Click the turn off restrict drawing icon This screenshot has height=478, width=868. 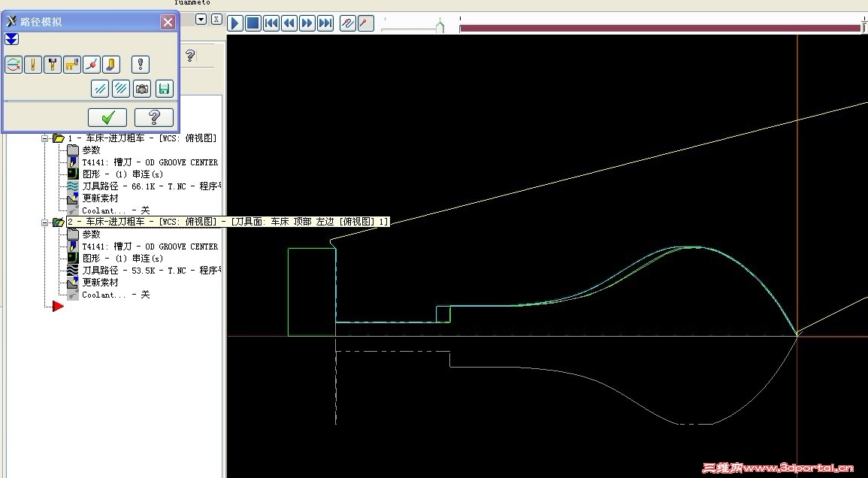pos(121,89)
